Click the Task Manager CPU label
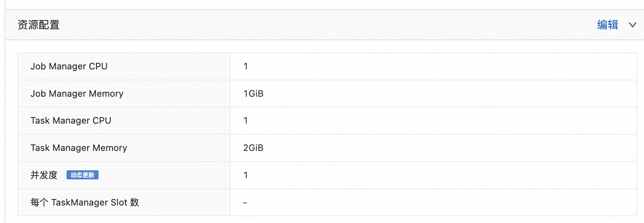This screenshot has height=223, width=644. coord(71,121)
